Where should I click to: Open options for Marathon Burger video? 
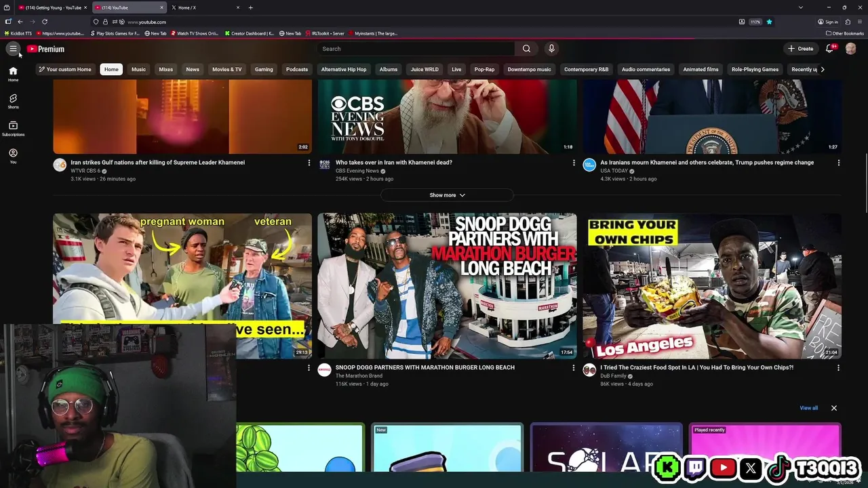click(x=574, y=367)
